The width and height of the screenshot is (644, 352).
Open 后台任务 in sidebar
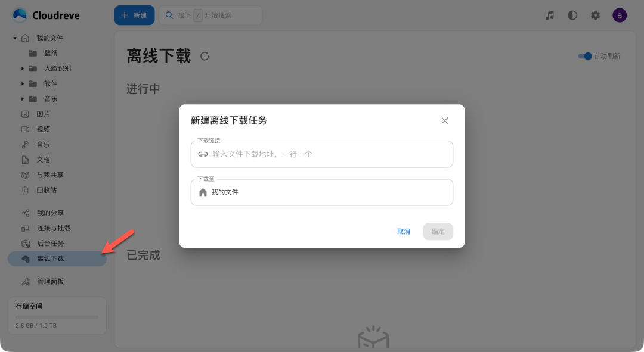click(50, 244)
